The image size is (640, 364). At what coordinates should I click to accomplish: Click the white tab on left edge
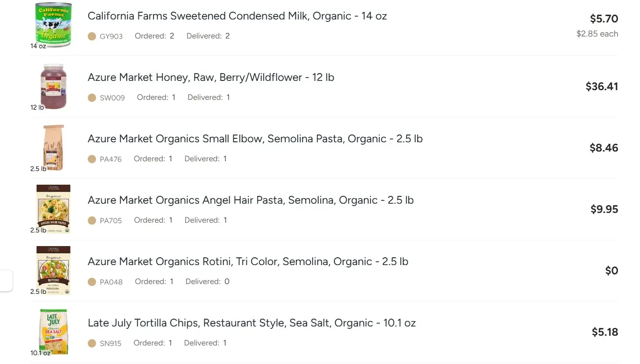6,281
